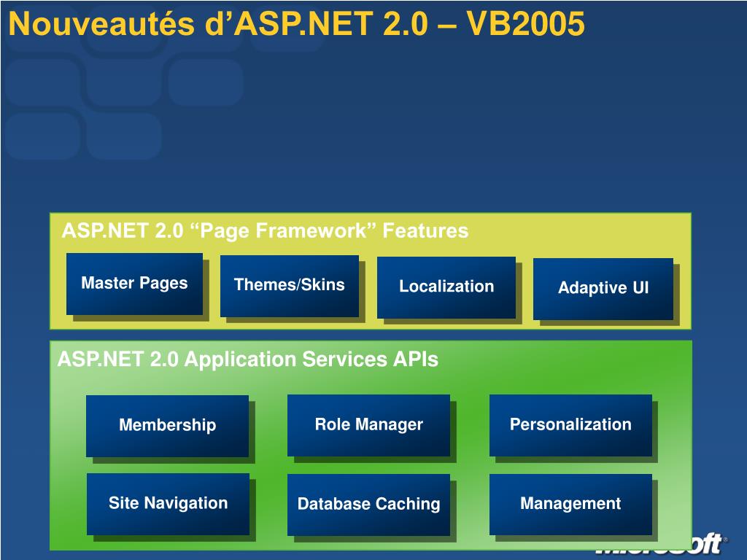
Task: Click the 'Page Framework Features' heading
Action: pyautogui.click(x=265, y=231)
